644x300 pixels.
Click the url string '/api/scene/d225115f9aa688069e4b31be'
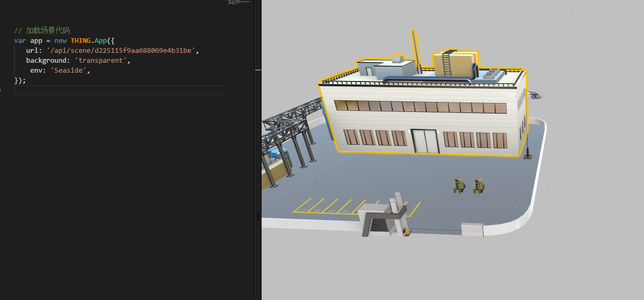[121, 50]
